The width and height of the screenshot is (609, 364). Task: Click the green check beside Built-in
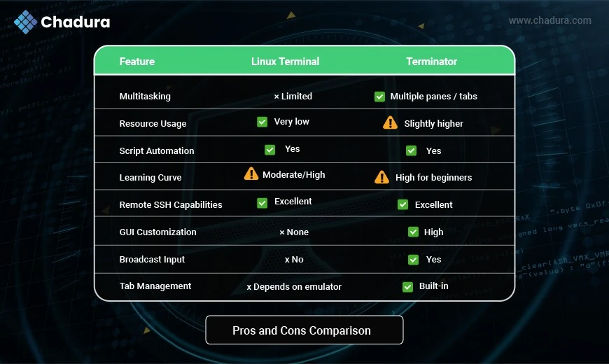pos(407,287)
